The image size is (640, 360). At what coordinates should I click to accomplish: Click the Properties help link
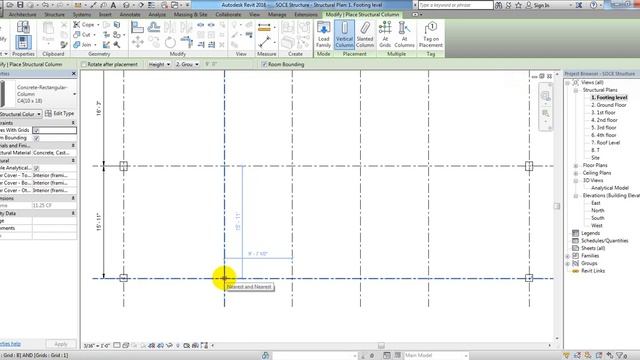coord(10,344)
